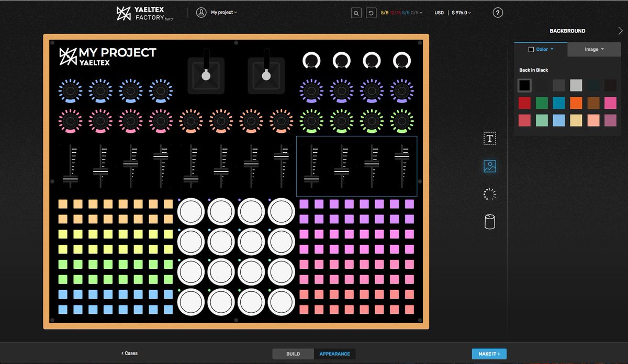Image resolution: width=628 pixels, height=364 pixels.
Task: Click the zoom magnifier icon in the top bar
Action: pyautogui.click(x=356, y=13)
